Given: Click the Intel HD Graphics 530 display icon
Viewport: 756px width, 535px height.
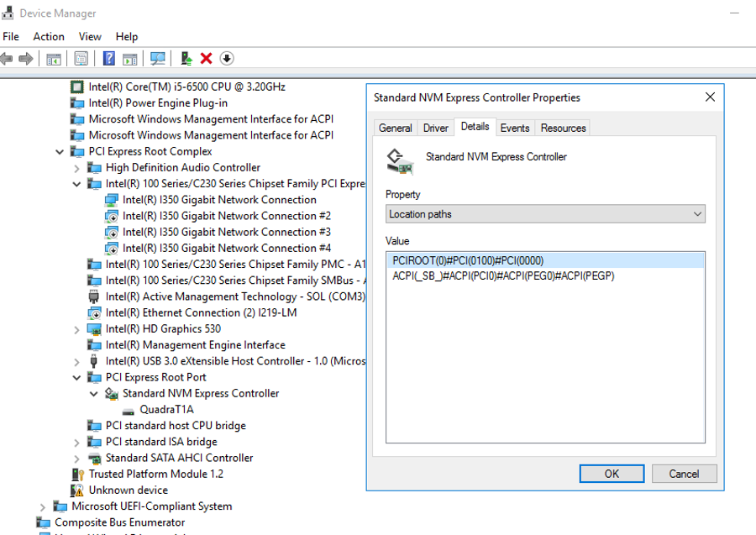Looking at the screenshot, I should pyautogui.click(x=94, y=329).
